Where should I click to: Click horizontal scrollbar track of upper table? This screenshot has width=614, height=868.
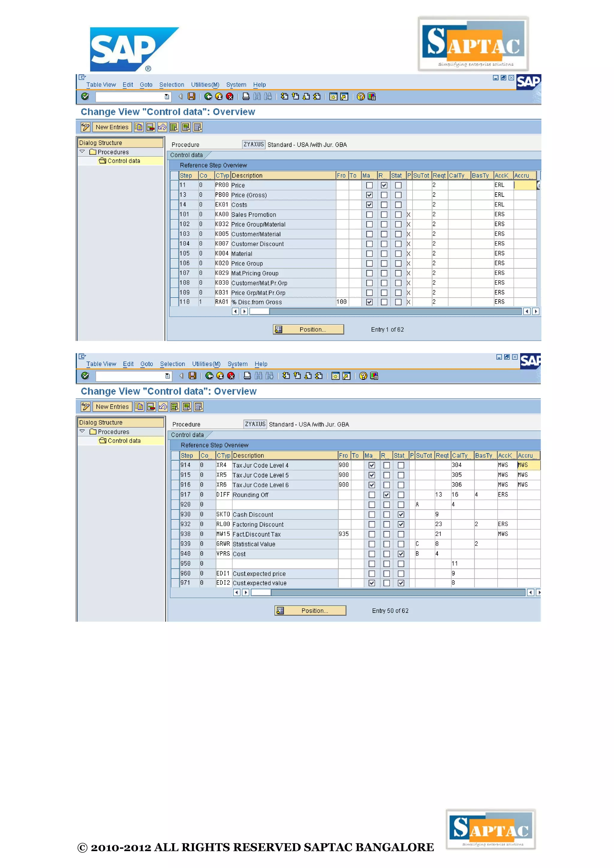[395, 311]
